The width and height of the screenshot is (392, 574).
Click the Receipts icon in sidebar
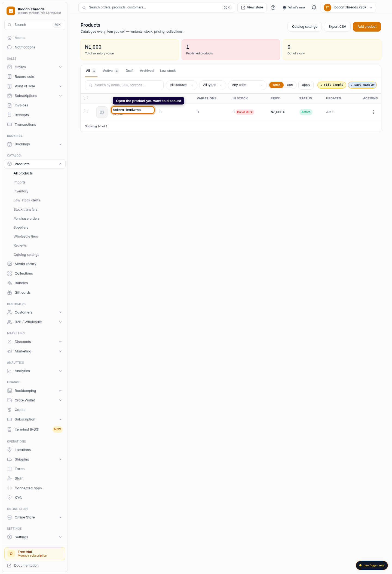click(x=10, y=115)
